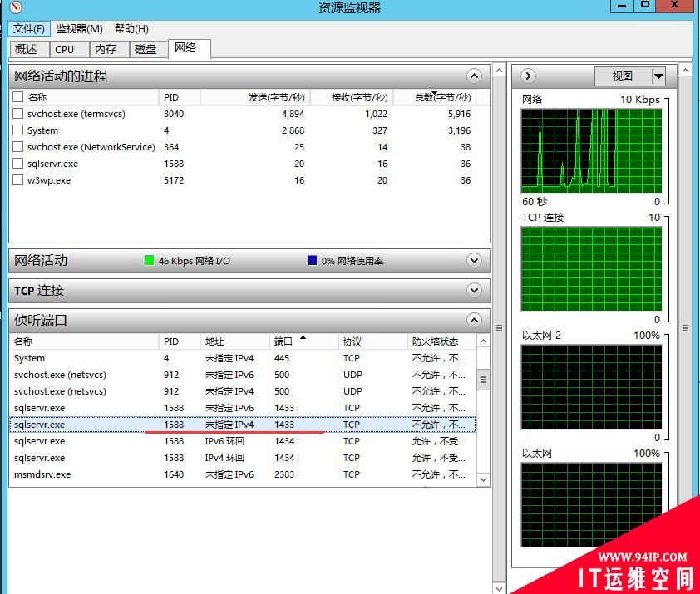This screenshot has width=700, height=594.
Task: Collapse the 网络活动的进程 section
Action: pos(474,76)
